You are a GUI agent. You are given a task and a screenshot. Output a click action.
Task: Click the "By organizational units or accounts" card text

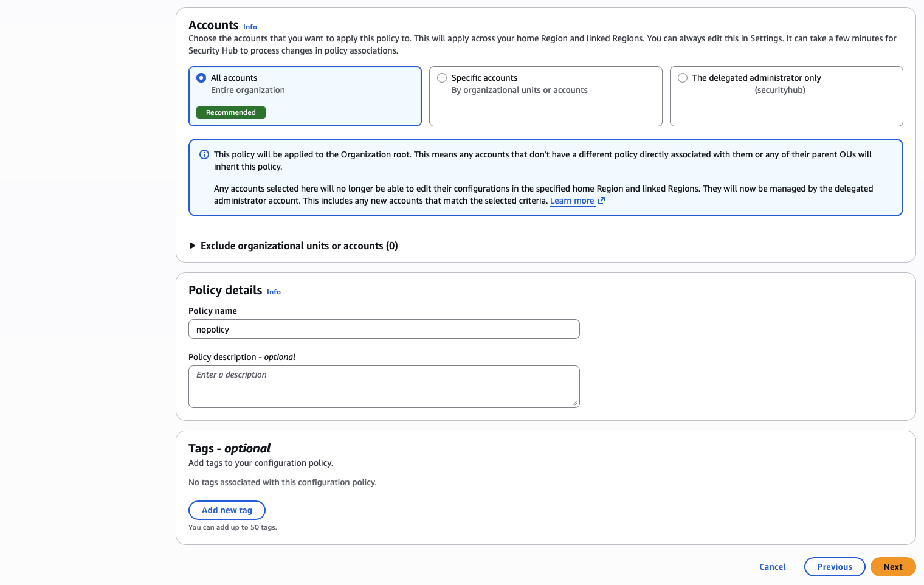click(519, 90)
